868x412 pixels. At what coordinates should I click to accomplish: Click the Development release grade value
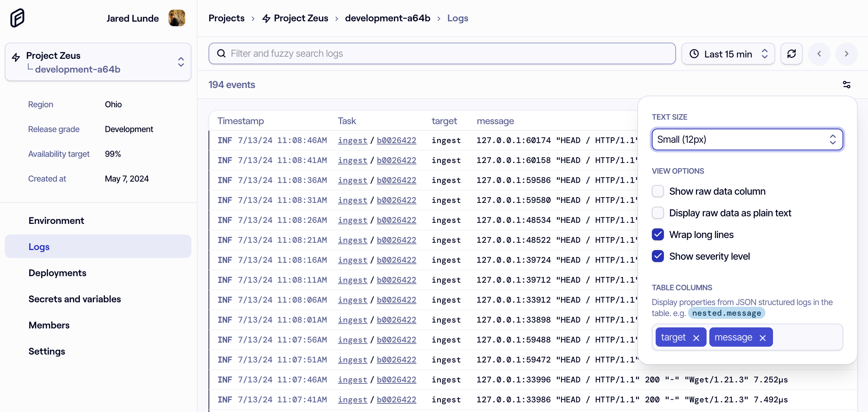coord(129,129)
